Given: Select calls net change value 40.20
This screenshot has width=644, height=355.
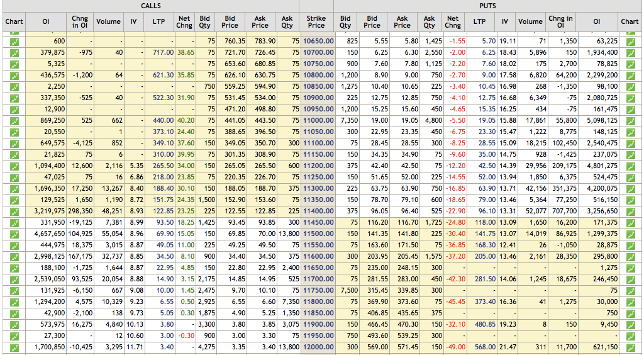Looking at the screenshot, I should tap(186, 120).
